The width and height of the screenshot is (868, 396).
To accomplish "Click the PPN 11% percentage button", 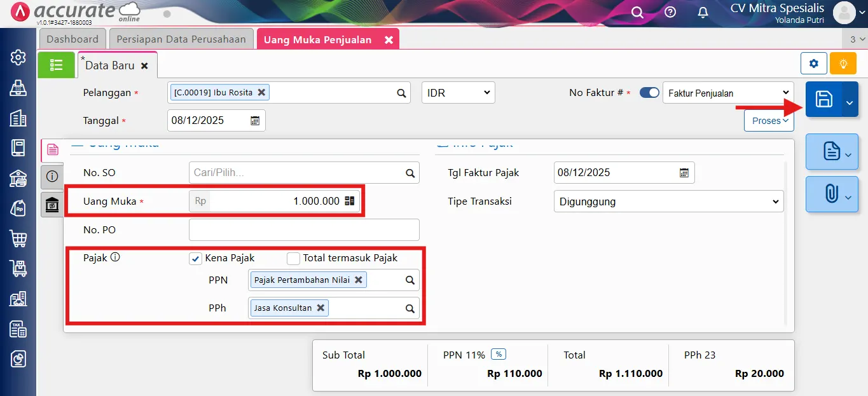I will [x=499, y=355].
